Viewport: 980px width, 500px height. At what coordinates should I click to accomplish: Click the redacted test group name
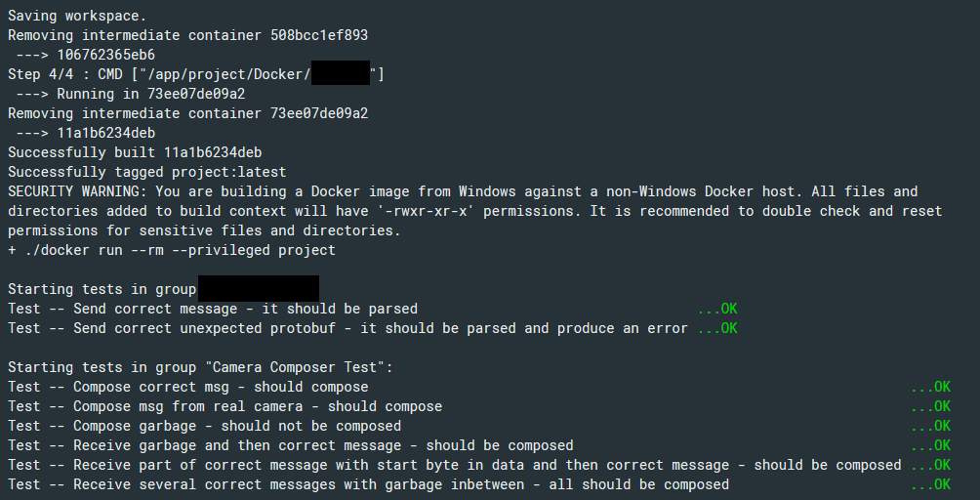click(259, 289)
